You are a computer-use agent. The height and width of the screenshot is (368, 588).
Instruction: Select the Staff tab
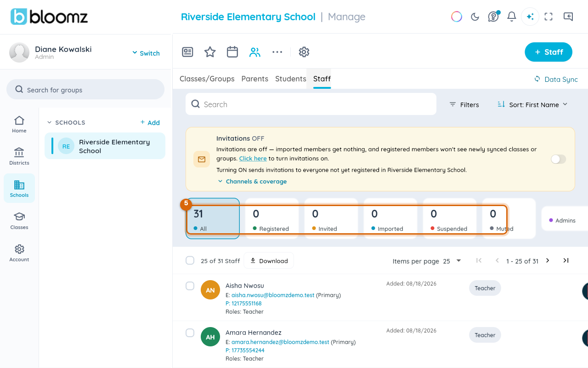point(322,79)
